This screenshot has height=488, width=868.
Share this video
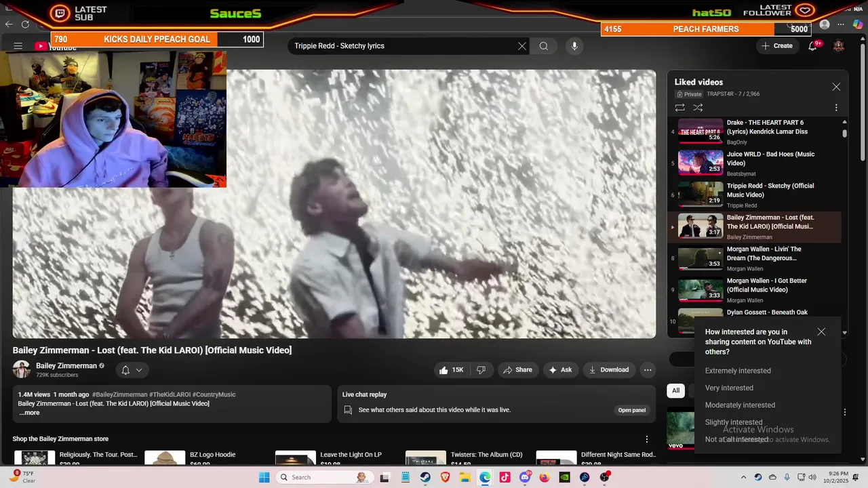point(518,370)
